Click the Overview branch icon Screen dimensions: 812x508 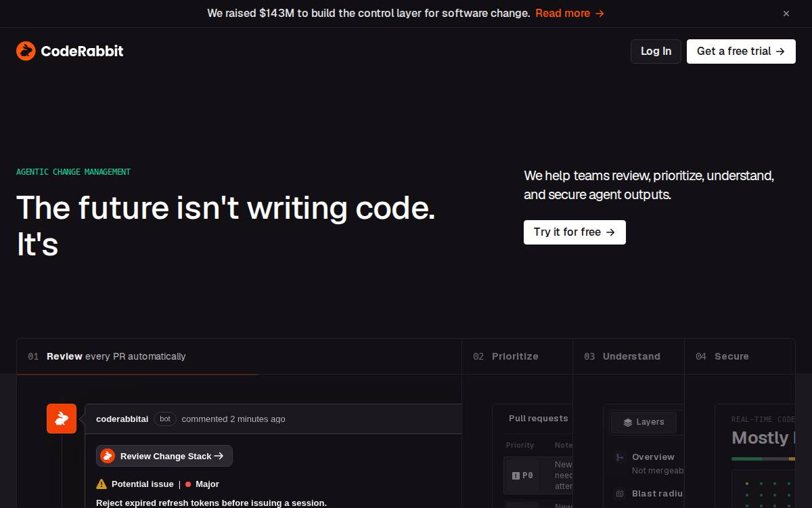click(x=619, y=457)
